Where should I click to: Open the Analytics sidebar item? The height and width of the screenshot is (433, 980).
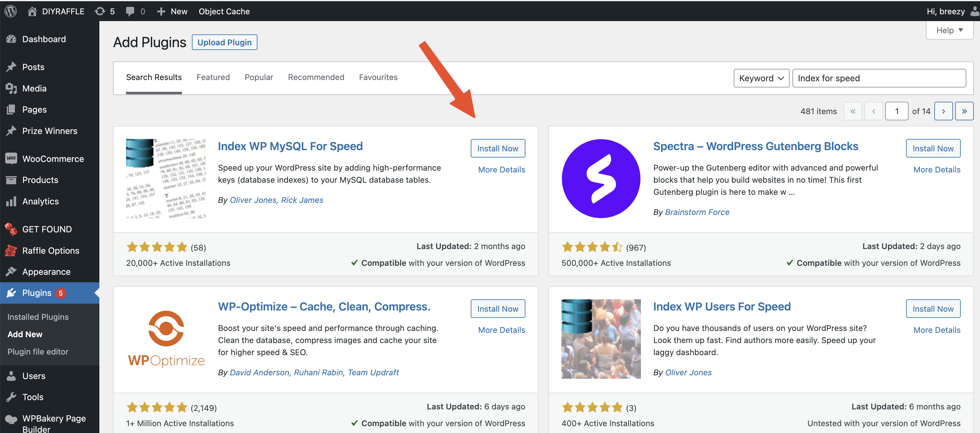tap(40, 201)
